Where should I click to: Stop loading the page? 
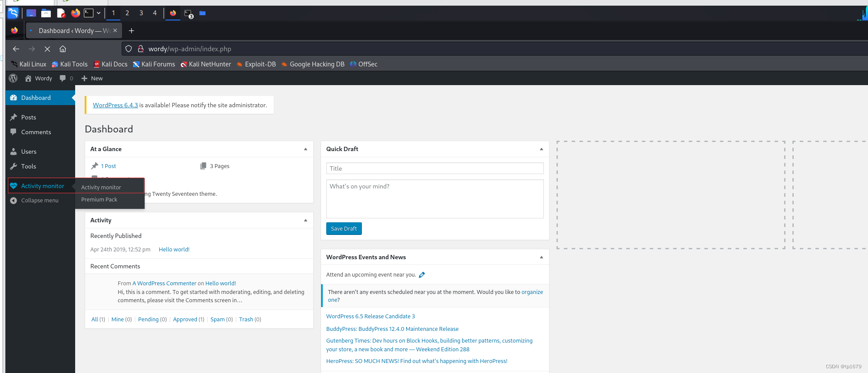coord(47,49)
